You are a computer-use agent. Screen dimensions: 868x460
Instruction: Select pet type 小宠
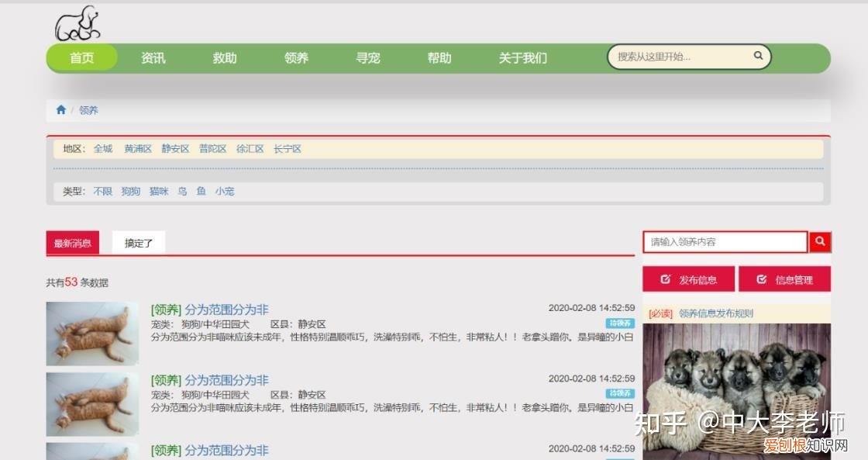point(225,191)
